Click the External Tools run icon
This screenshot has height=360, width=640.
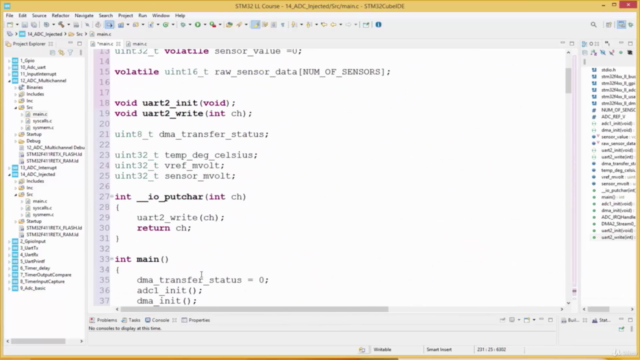point(213,25)
